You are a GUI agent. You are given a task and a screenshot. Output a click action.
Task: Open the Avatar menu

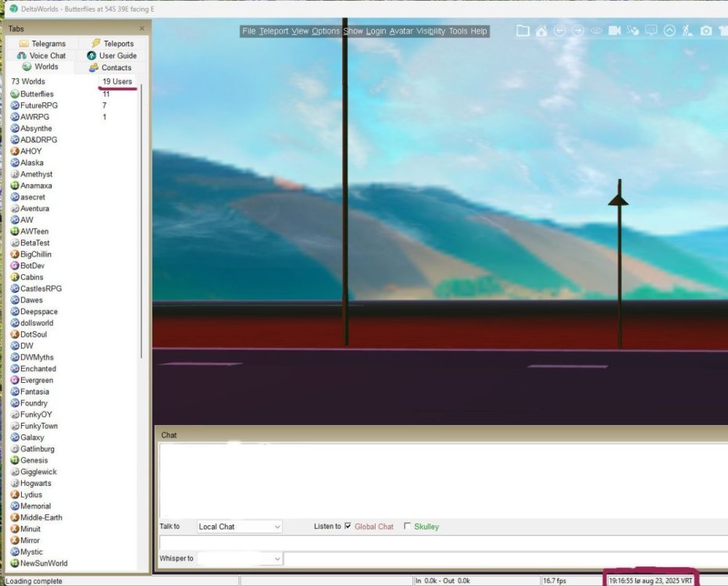(401, 31)
